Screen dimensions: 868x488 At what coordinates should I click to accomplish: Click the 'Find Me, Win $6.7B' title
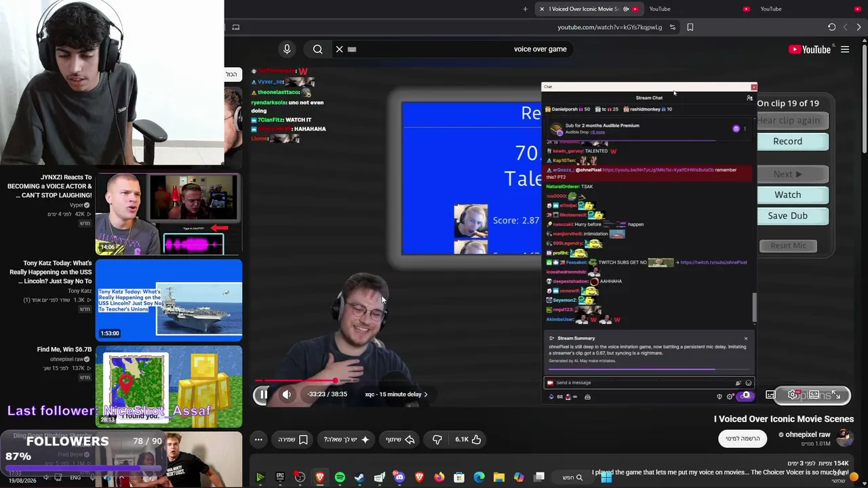click(x=64, y=350)
